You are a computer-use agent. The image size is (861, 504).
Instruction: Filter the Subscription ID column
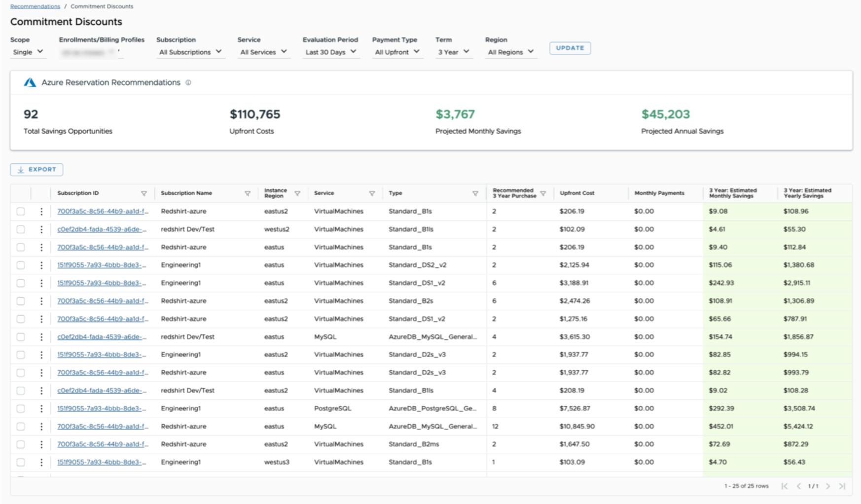click(x=144, y=193)
